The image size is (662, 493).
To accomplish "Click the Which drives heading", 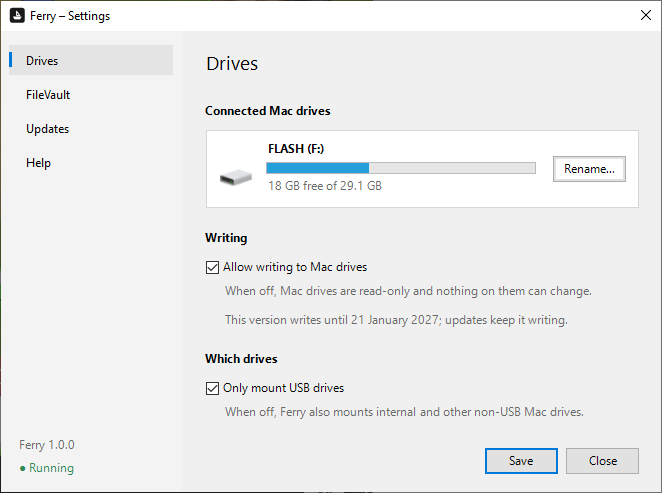I will (x=241, y=359).
